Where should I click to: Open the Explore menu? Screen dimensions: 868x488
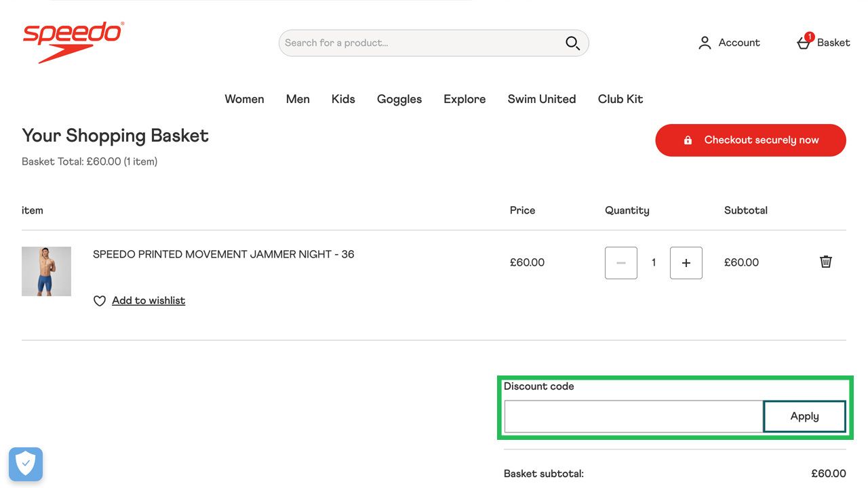(465, 99)
